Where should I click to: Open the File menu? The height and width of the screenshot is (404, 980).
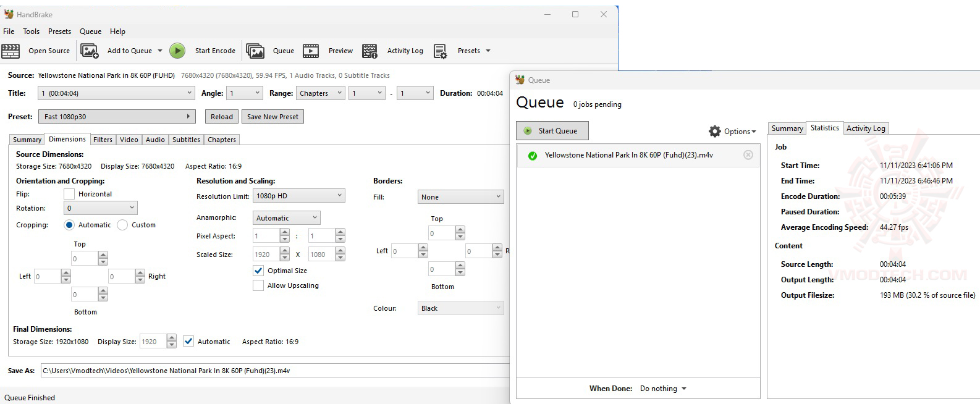(9, 32)
